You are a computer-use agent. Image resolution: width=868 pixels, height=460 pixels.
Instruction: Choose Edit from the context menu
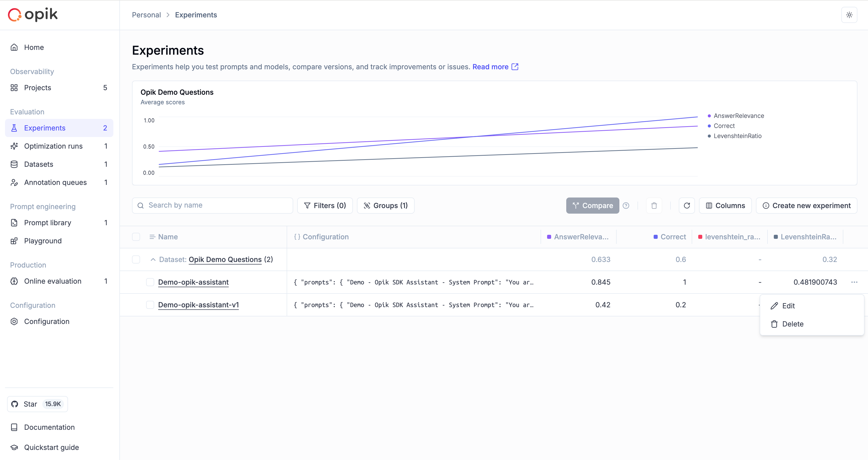pos(788,306)
